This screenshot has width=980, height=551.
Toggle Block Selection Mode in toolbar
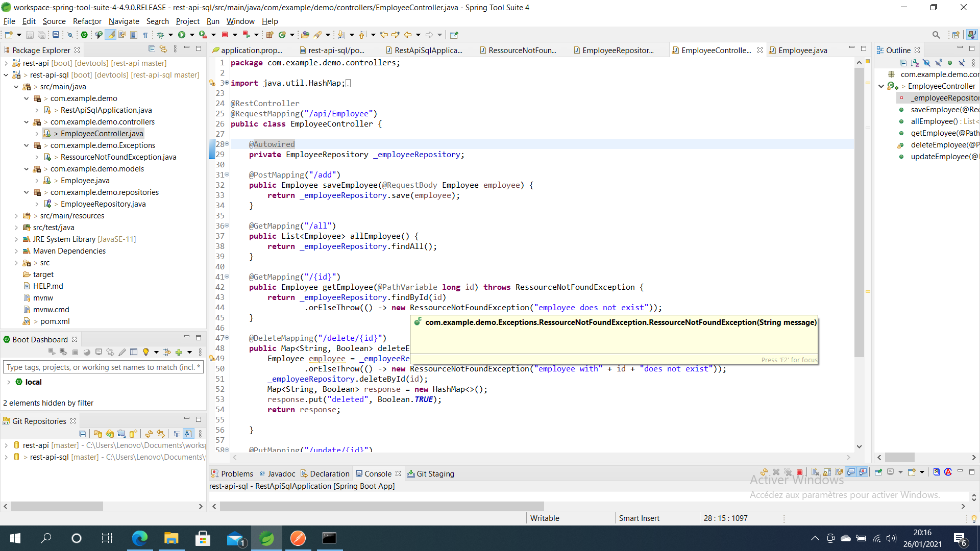click(134, 35)
